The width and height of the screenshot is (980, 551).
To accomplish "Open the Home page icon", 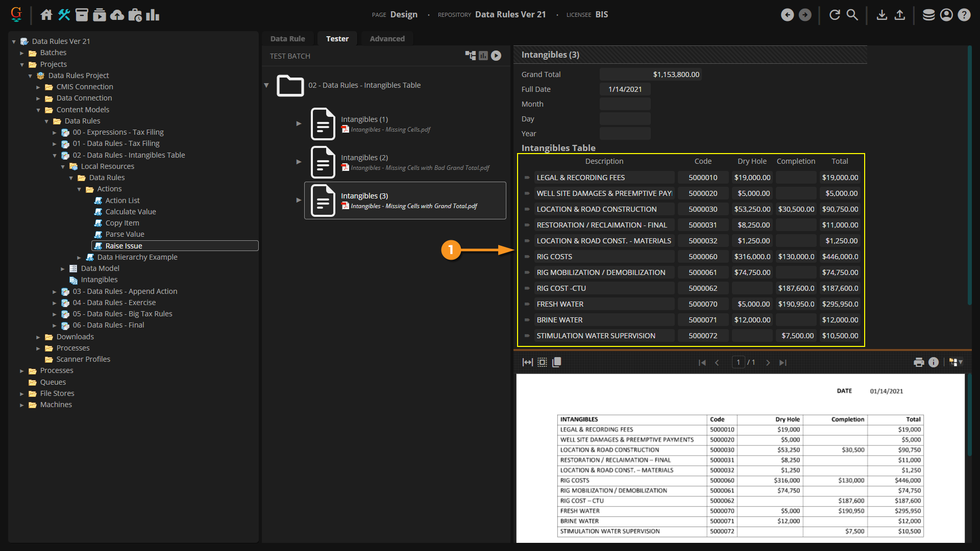I will click(x=46, y=15).
